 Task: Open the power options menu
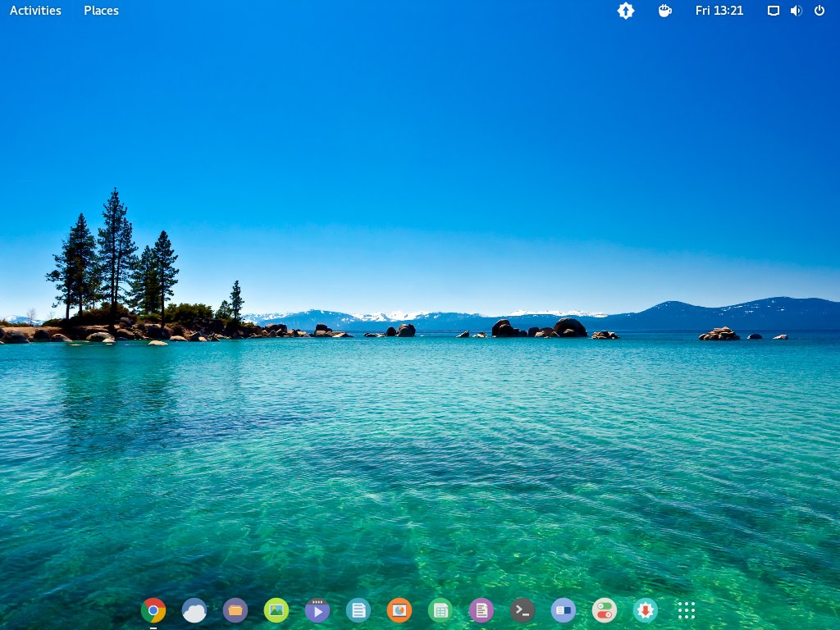click(x=819, y=11)
